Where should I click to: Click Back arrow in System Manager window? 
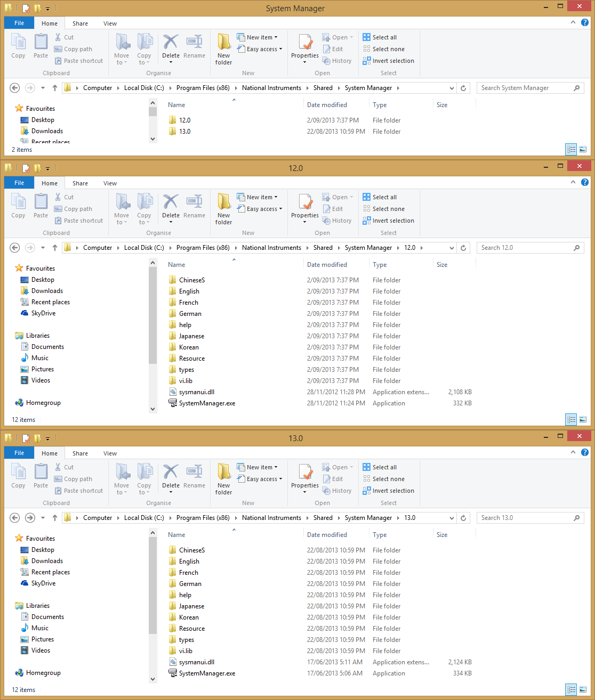pyautogui.click(x=15, y=88)
